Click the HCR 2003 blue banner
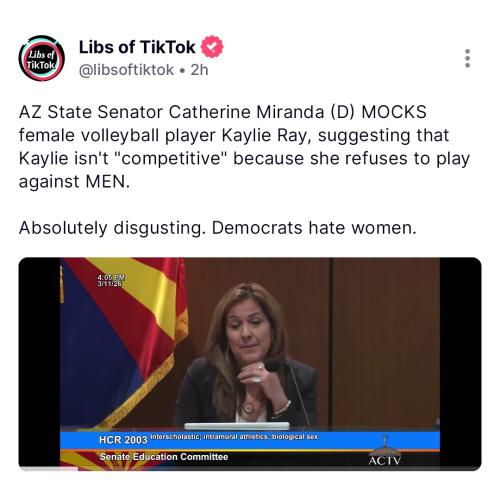Viewport: 500px width, 486px height. [250, 440]
